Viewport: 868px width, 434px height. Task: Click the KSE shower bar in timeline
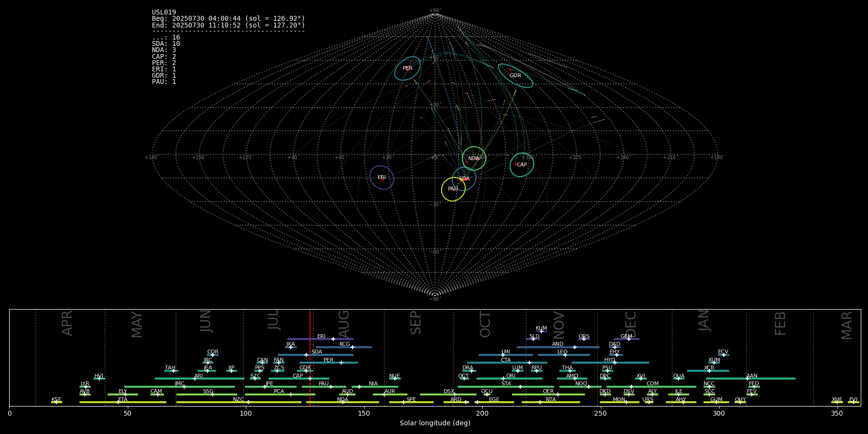[56, 402]
